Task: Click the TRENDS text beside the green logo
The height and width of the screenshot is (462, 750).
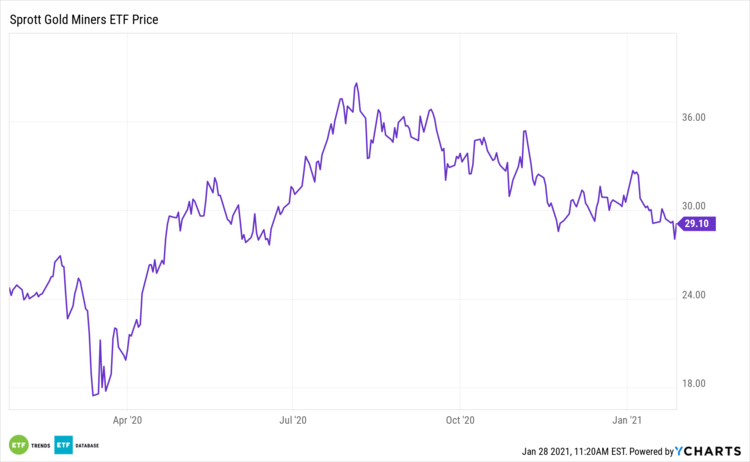Action: (x=40, y=445)
